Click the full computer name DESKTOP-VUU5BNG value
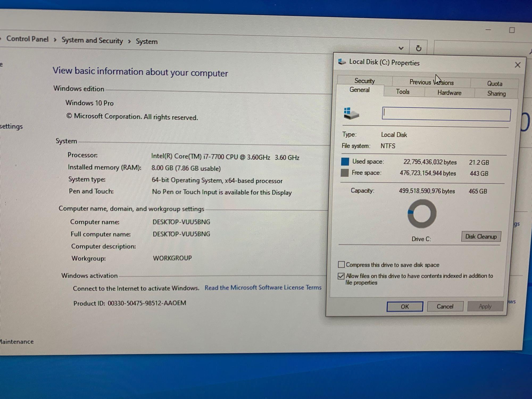Image resolution: width=532 pixels, height=399 pixels. 181,234
